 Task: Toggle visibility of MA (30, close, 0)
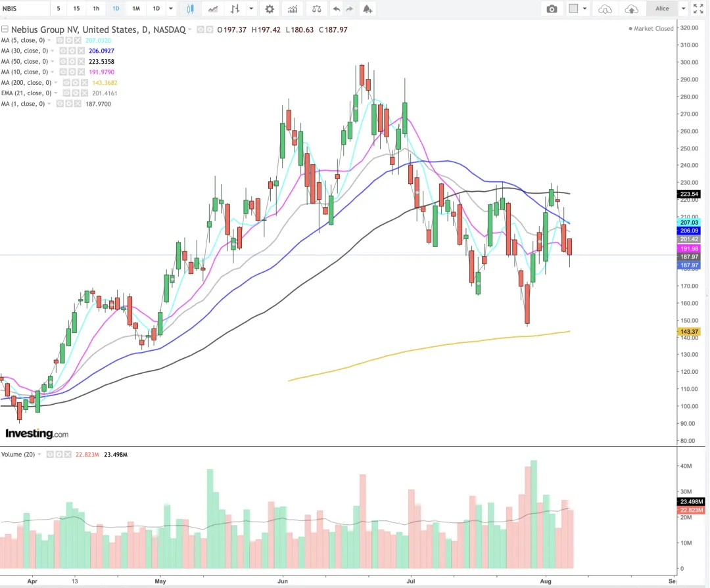63,51
